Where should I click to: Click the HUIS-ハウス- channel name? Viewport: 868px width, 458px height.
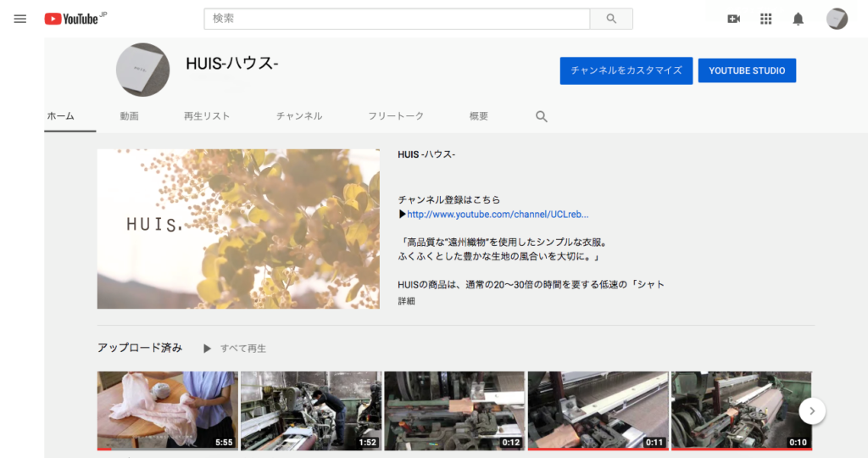(x=232, y=64)
